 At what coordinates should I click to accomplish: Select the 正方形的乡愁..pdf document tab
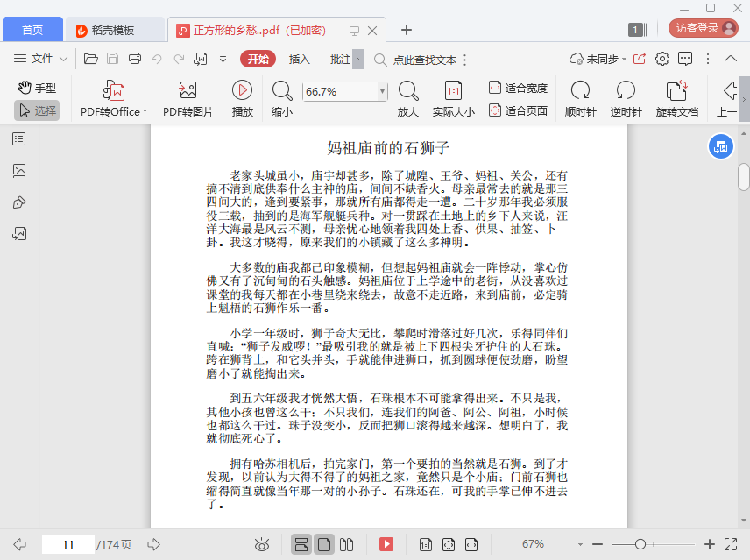(x=258, y=30)
